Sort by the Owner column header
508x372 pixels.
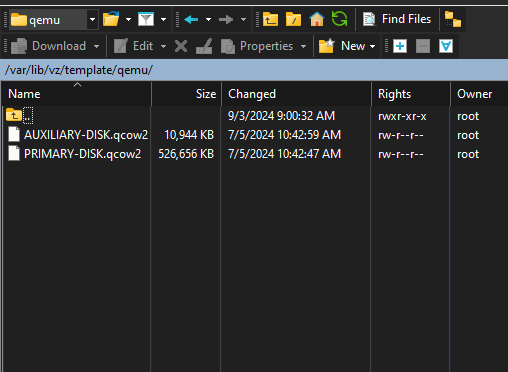pyautogui.click(x=479, y=94)
